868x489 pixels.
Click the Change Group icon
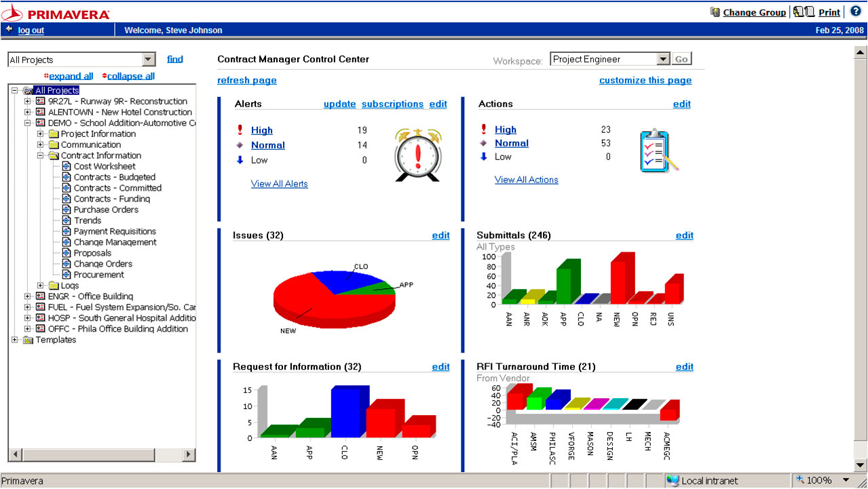pos(715,12)
